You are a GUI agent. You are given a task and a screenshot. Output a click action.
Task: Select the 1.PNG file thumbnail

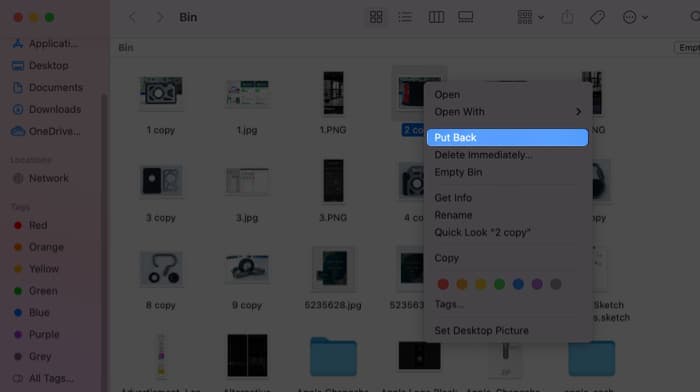click(x=333, y=93)
